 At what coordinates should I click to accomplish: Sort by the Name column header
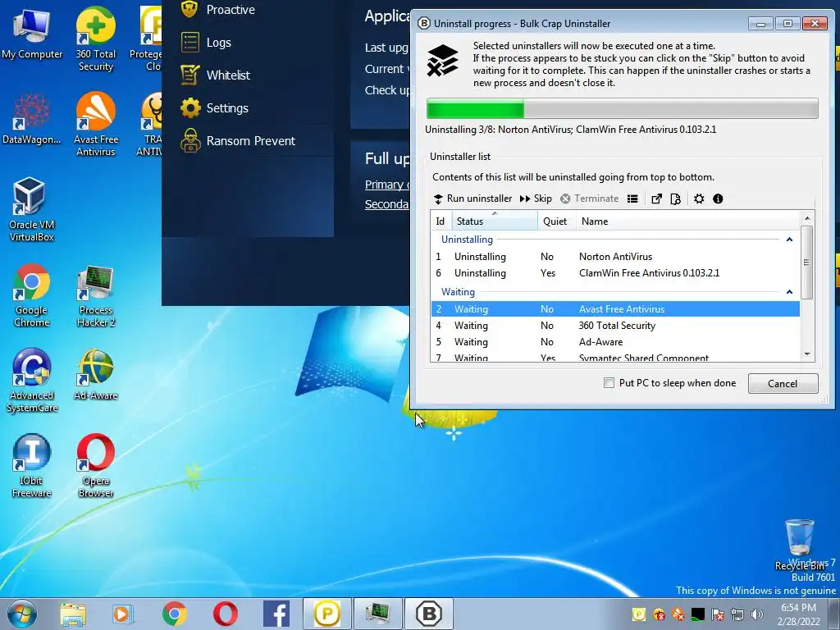pyautogui.click(x=688, y=221)
